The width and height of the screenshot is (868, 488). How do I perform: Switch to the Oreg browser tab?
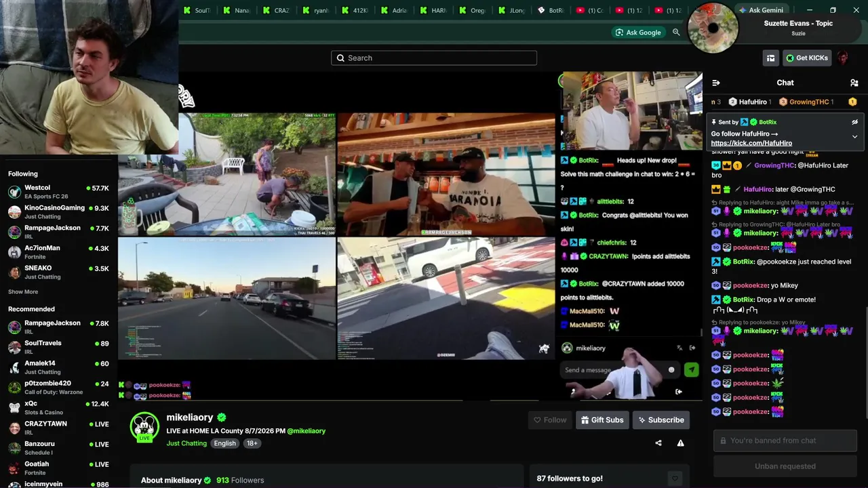(x=473, y=10)
